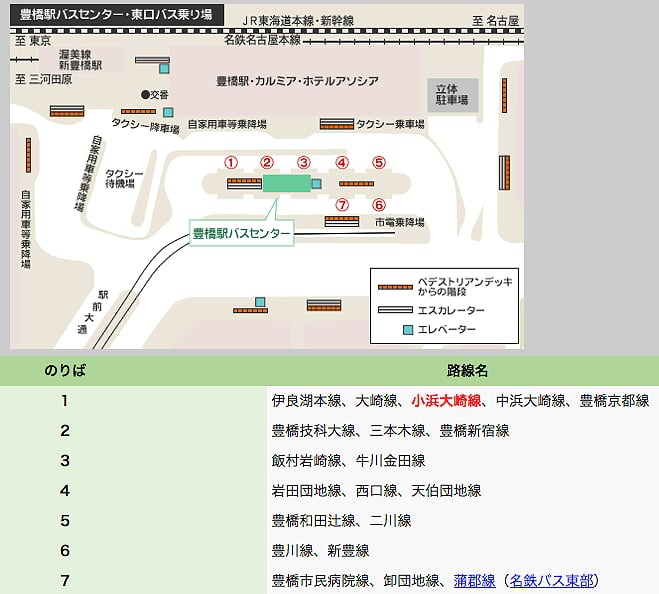The height and width of the screenshot is (594, 659).
Task: Select bus stop marker ④ on the map
Action: 342,162
